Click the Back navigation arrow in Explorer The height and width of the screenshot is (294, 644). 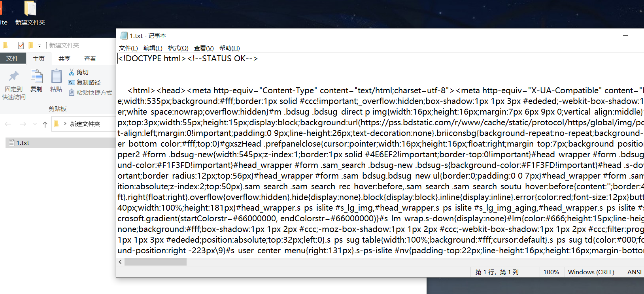(x=8, y=124)
